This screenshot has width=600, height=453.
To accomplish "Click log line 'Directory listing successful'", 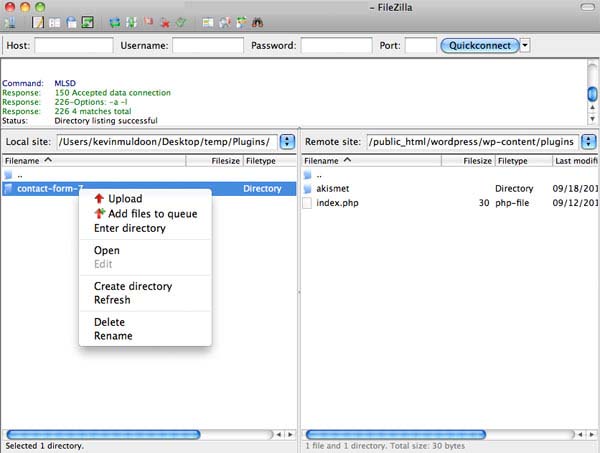I will coord(106,121).
